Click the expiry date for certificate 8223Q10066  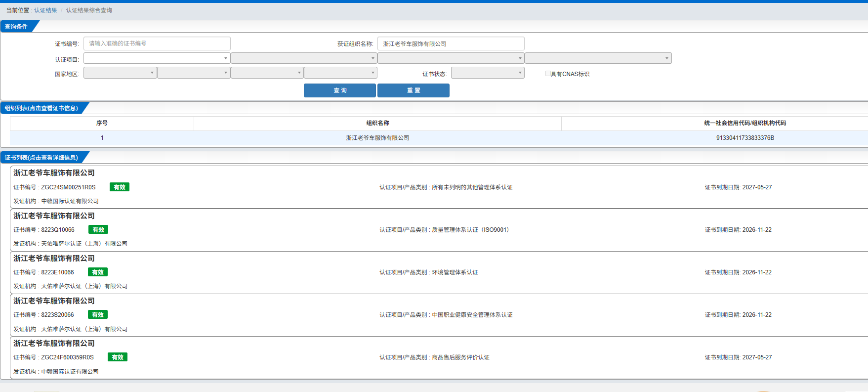point(757,230)
